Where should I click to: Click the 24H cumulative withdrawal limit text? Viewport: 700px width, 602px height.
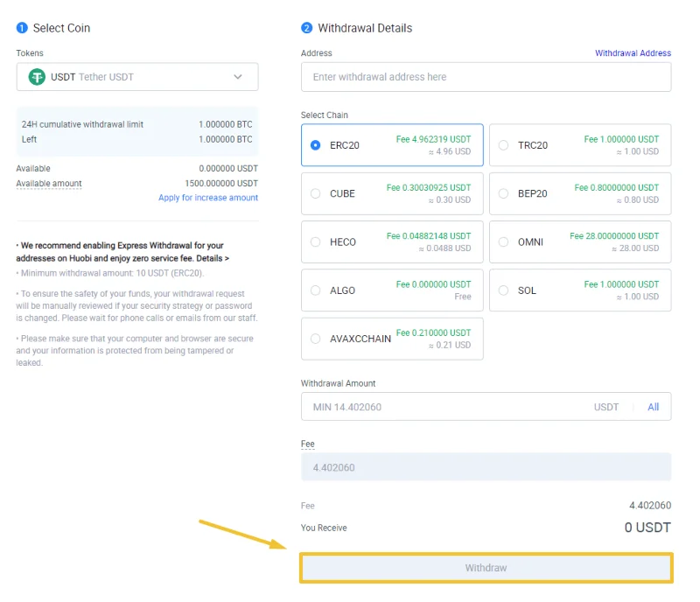(x=82, y=124)
